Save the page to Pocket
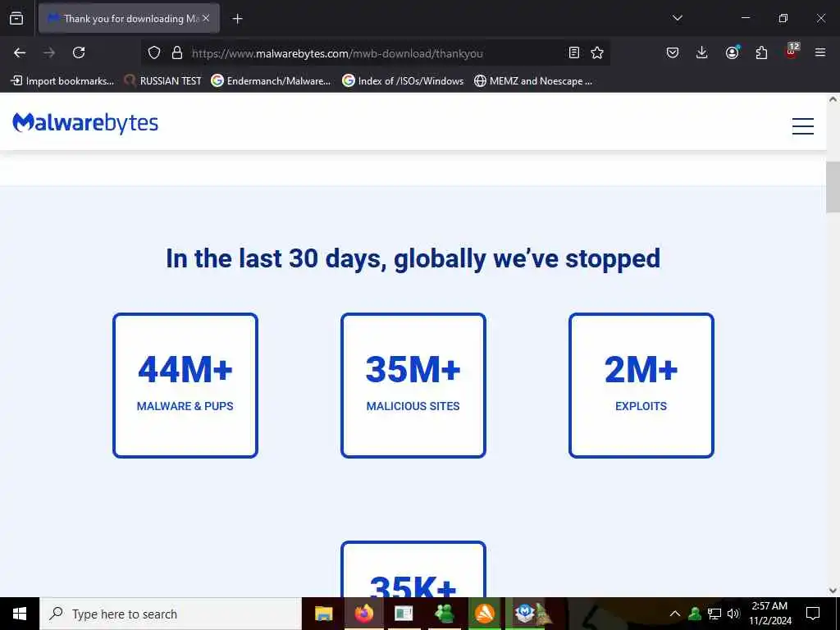Image resolution: width=840 pixels, height=630 pixels. point(673,52)
